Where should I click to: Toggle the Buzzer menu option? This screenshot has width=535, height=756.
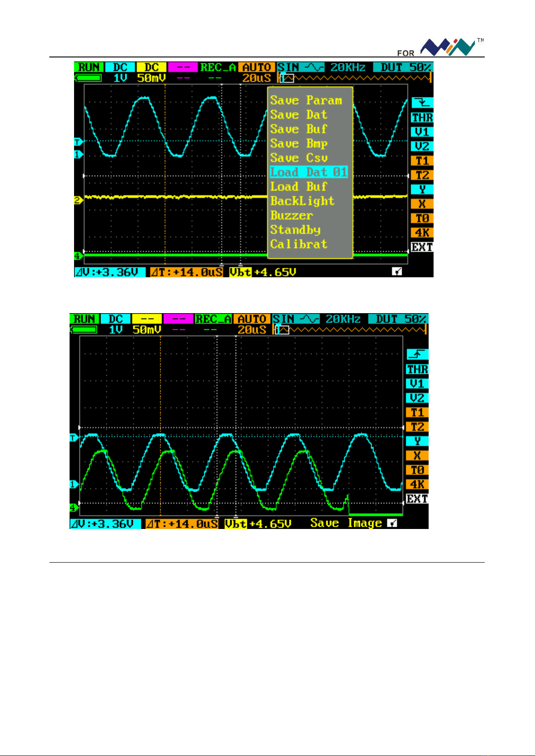[x=291, y=215]
